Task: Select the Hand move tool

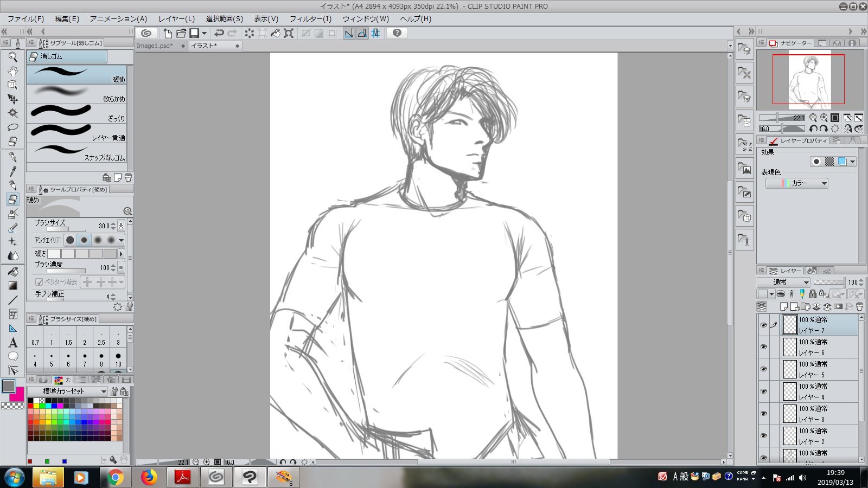Action: (x=13, y=71)
